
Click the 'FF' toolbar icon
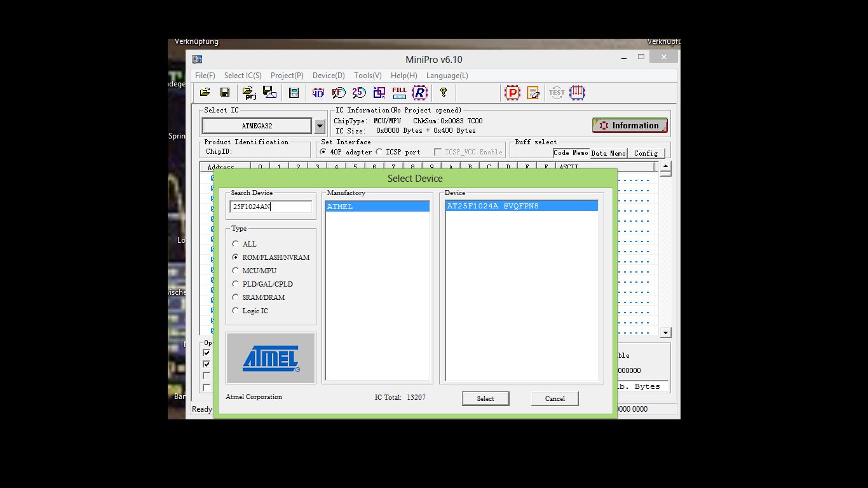point(339,93)
